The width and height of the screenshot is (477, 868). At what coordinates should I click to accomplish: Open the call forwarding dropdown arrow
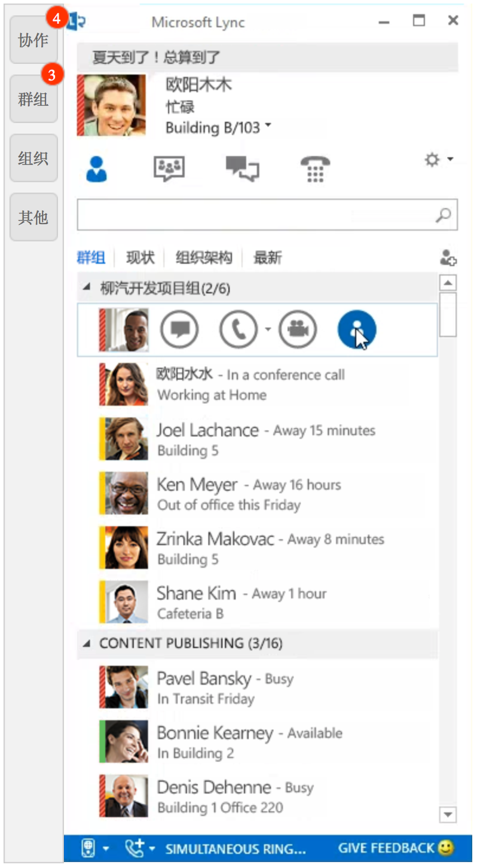tap(152, 849)
